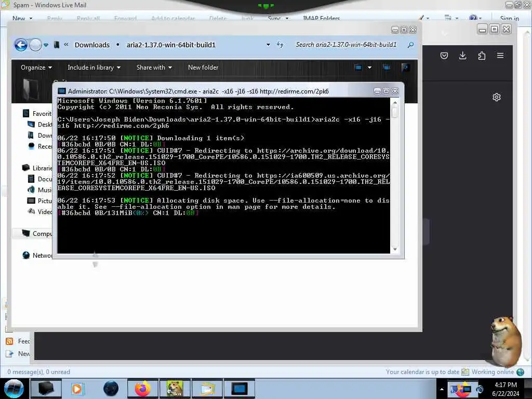
Task: Select Network in the navigation pane
Action: click(37, 255)
